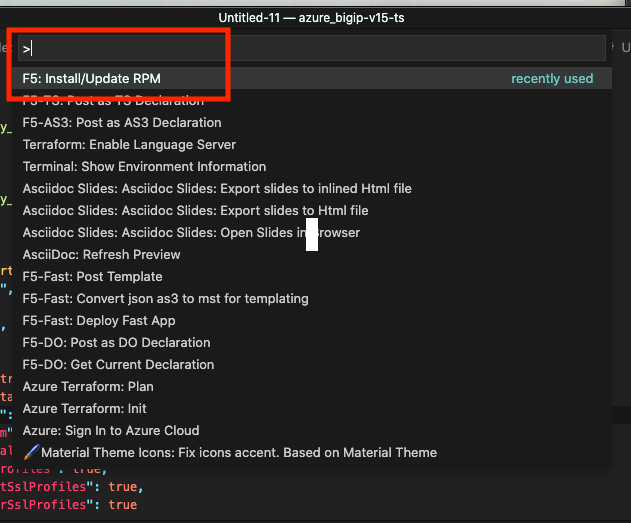Run F5-Fast: Post Template

pos(92,276)
